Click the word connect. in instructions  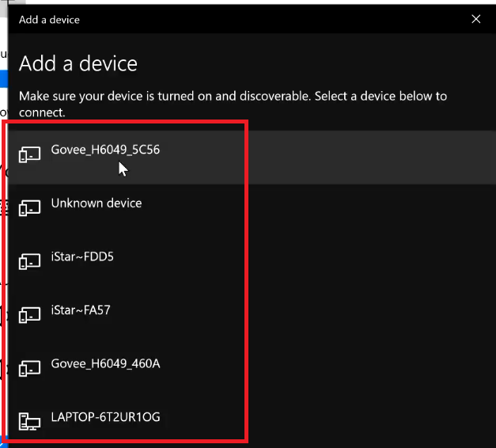click(x=42, y=112)
